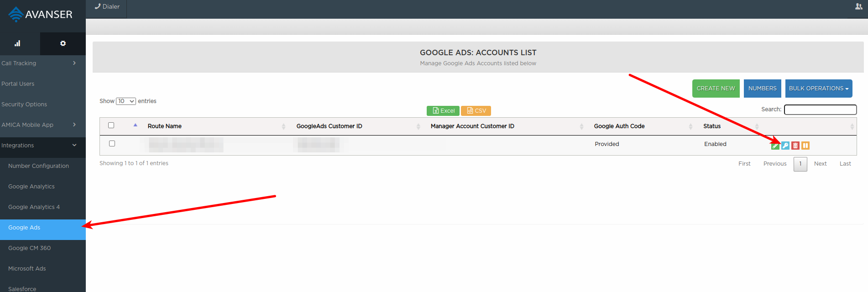Sort by Status column arrows
Viewport: 868px width, 292px height.
(757, 126)
